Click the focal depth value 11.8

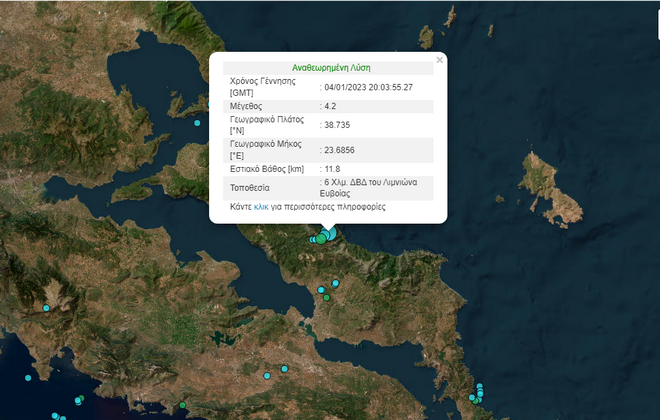point(332,170)
